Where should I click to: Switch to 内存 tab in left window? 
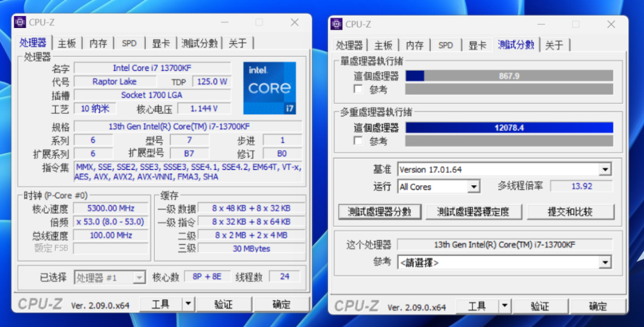tap(98, 43)
